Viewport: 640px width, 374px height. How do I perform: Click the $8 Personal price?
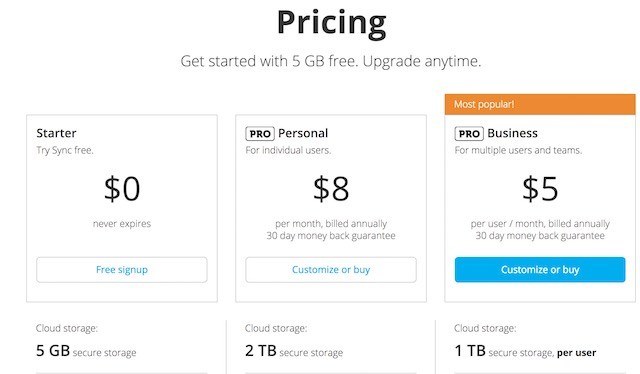(331, 189)
